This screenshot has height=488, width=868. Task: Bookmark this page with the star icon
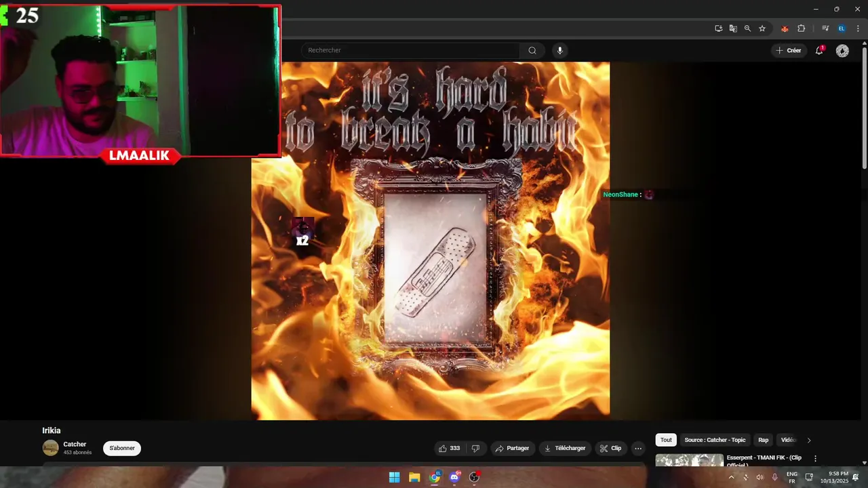762,28
